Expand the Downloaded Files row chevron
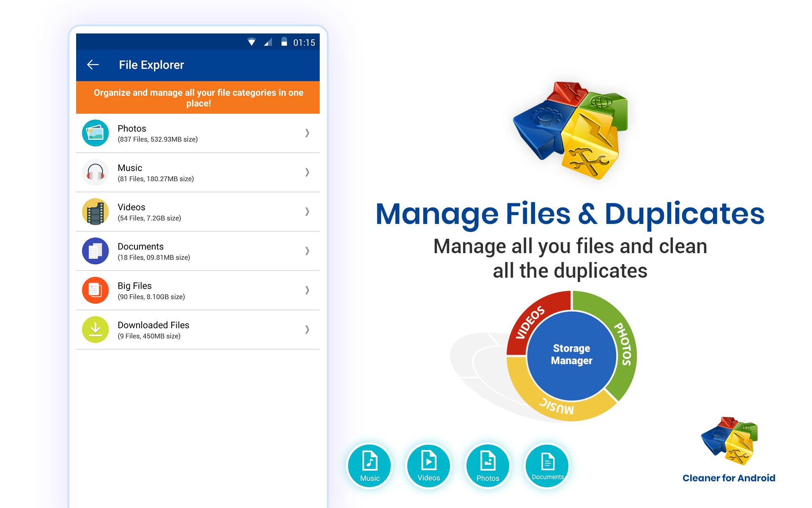This screenshot has height=508, width=812. 307,330
